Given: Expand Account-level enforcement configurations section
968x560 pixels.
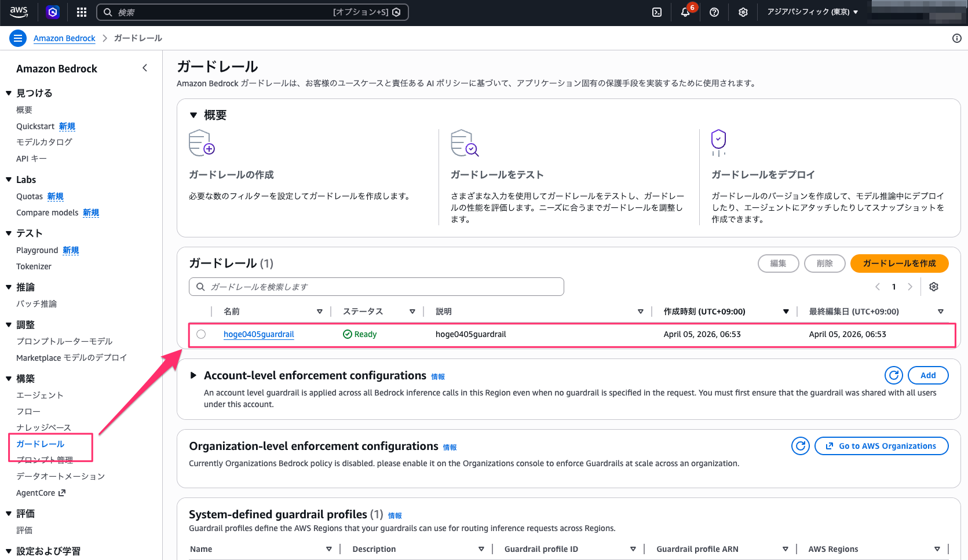Looking at the screenshot, I should 193,375.
